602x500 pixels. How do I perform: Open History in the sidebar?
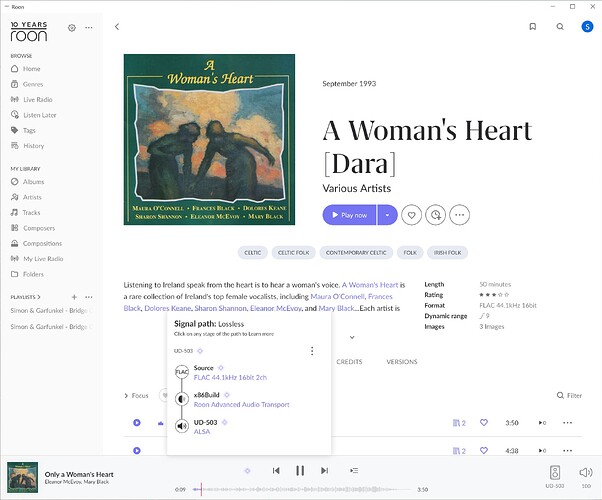pyautogui.click(x=27, y=146)
